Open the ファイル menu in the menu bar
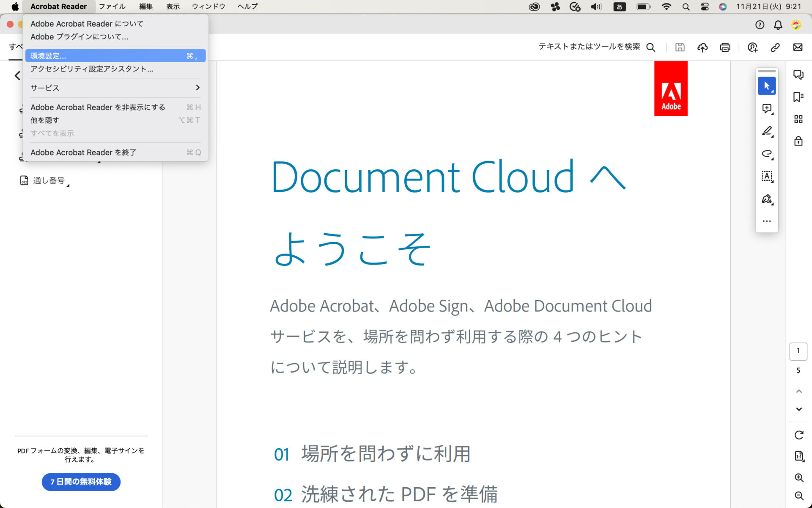The image size is (812, 508). coord(112,6)
